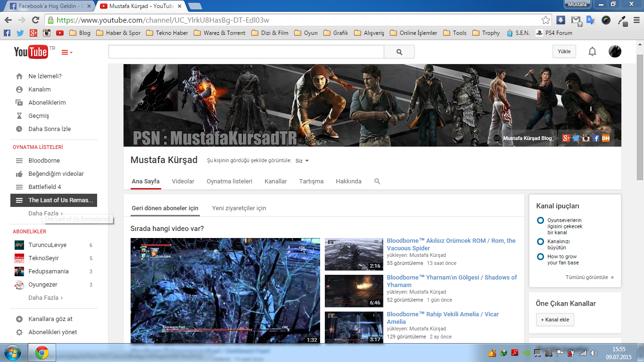The image size is (644, 362).
Task: Open the Facebook bookmark icon
Action: coord(7,33)
